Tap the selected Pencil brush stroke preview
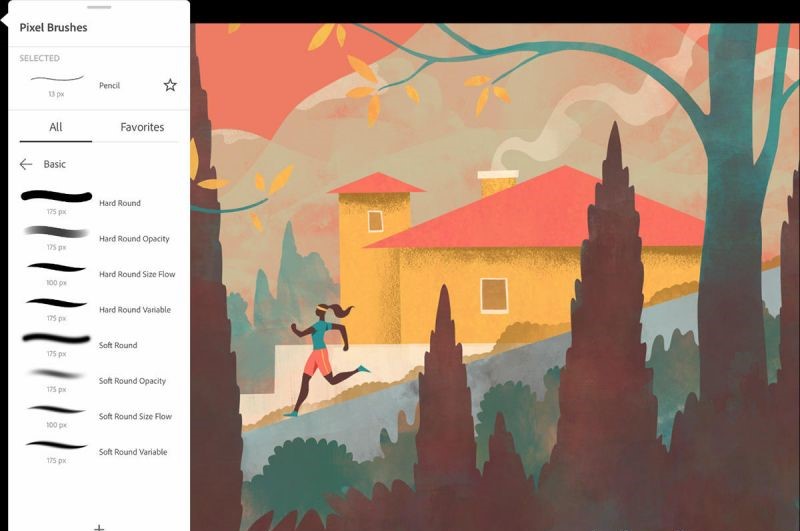The width and height of the screenshot is (800, 531). 56,80
